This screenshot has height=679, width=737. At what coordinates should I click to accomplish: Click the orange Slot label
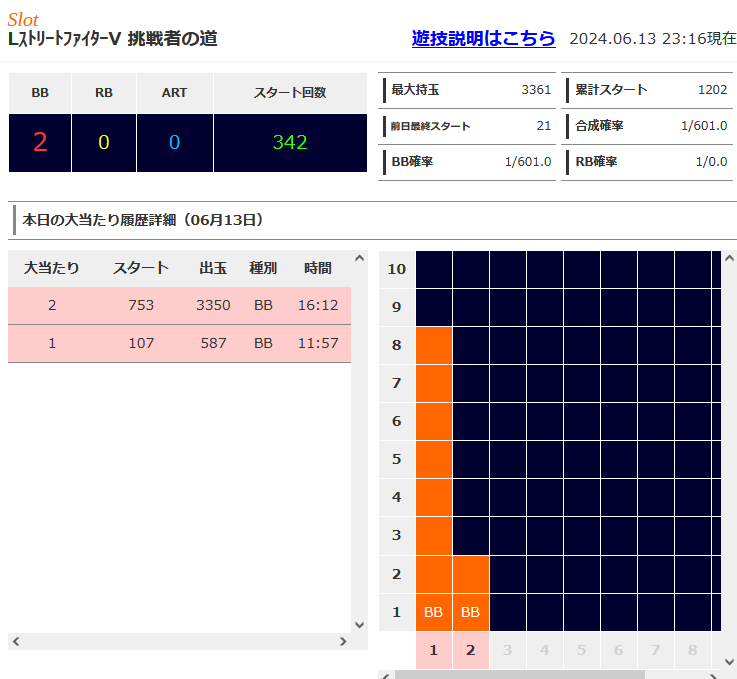[x=23, y=20]
